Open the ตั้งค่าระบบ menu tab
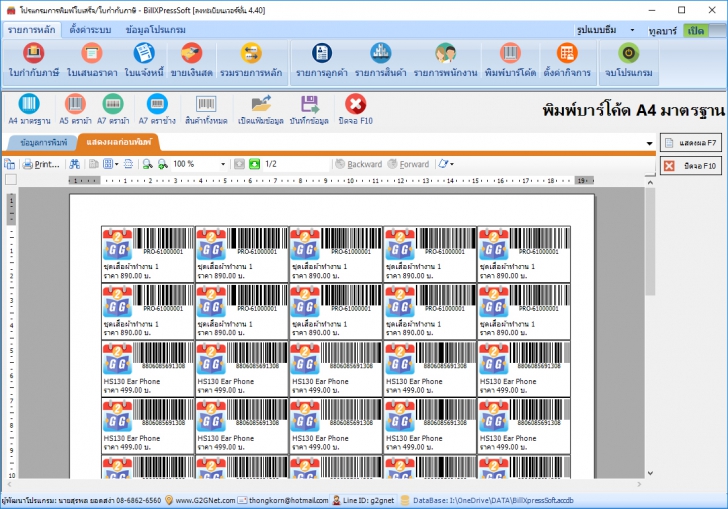This screenshot has width=728, height=509. pos(89,30)
